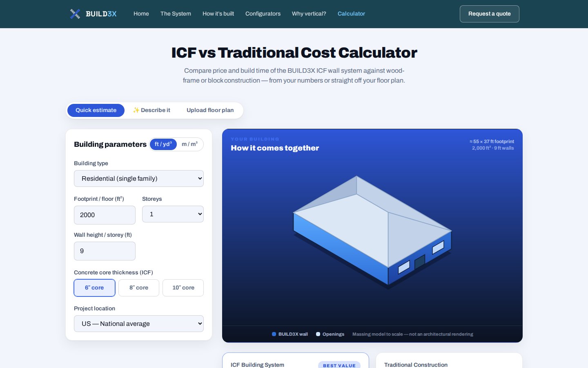588x368 pixels.
Task: Select 8" core thickness
Action: click(139, 288)
